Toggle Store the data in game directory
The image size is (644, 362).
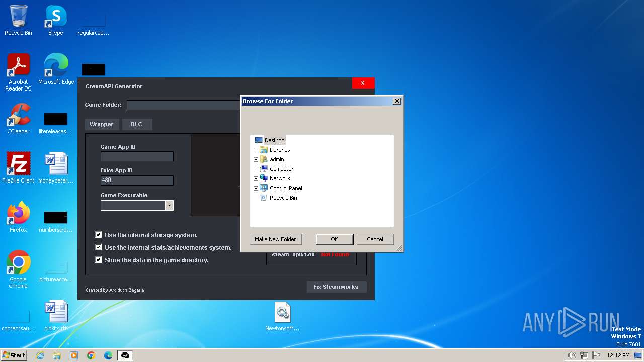99,260
